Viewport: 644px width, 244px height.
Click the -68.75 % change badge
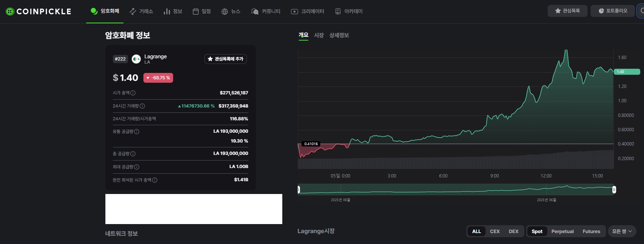point(158,78)
